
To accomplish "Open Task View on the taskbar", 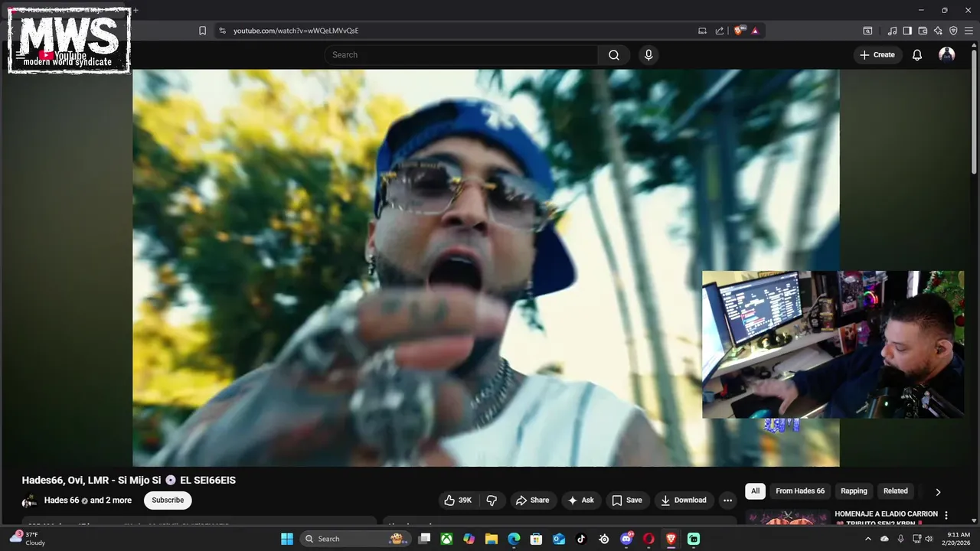I will pos(424,539).
